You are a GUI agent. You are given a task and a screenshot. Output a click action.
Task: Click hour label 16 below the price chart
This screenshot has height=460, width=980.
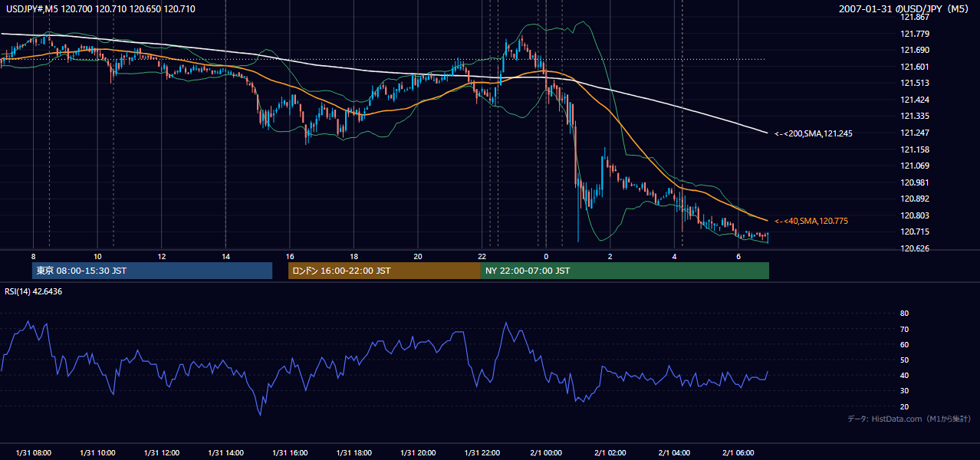[290, 256]
